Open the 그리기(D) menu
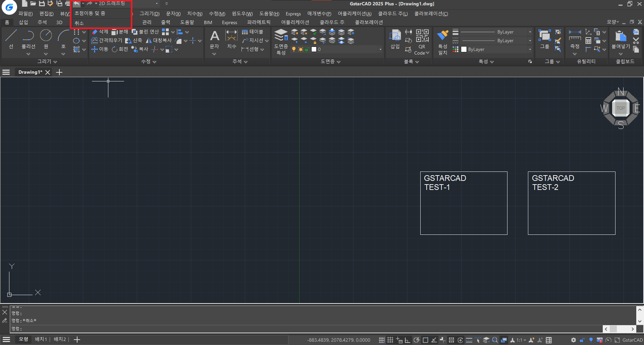Screen dimensions: 644x345 coord(149,14)
